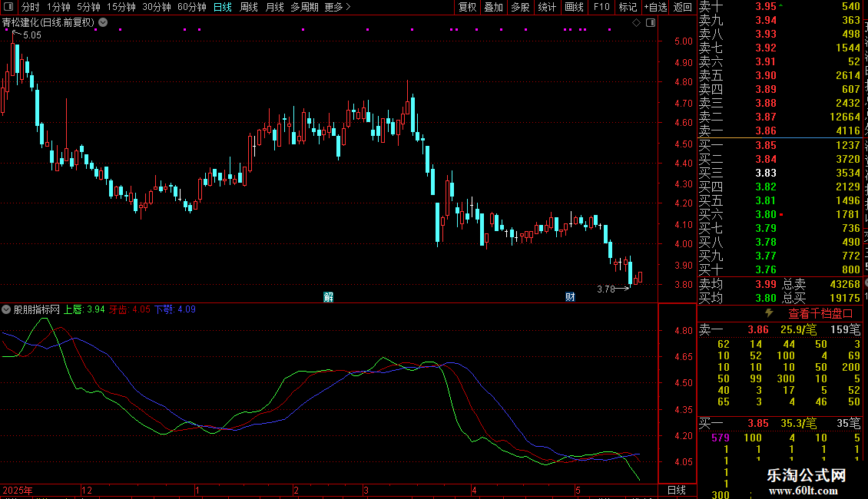
Task: Click the 3.78 low price label
Action: (x=606, y=289)
